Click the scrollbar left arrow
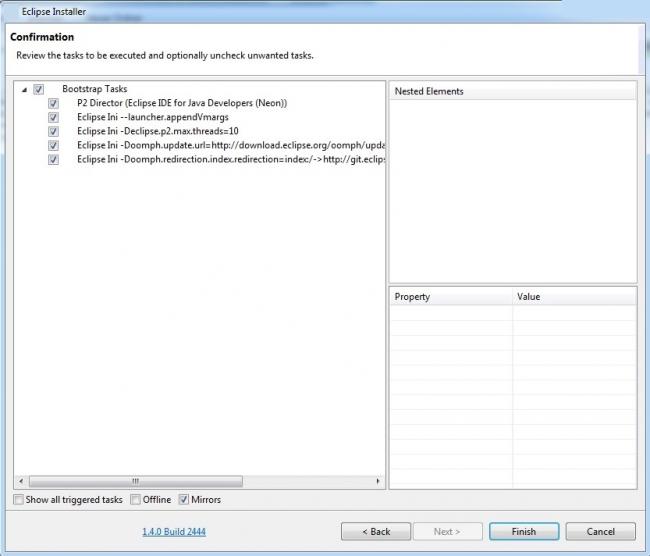The width and height of the screenshot is (650, 556). pos(21,481)
